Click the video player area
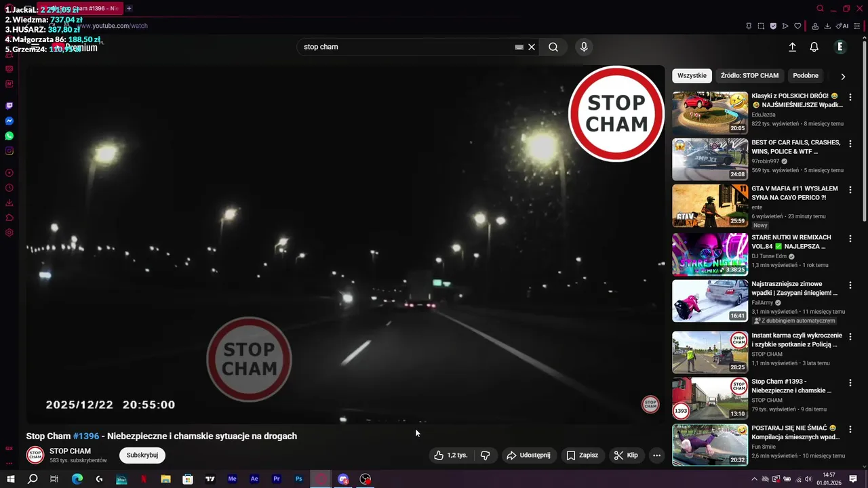This screenshot has width=868, height=488. click(346, 244)
